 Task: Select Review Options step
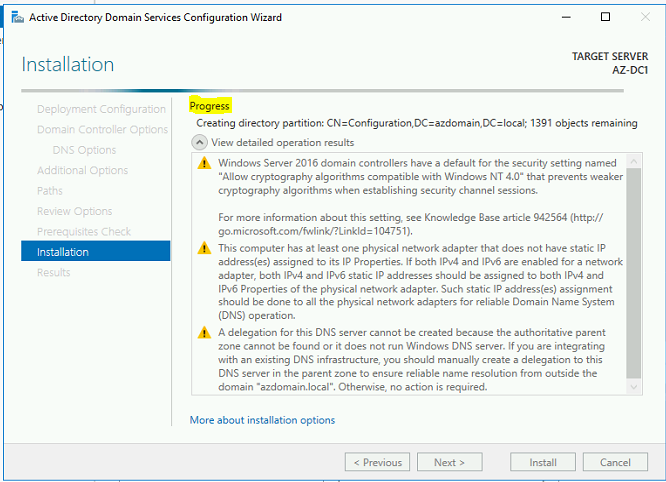(x=74, y=211)
